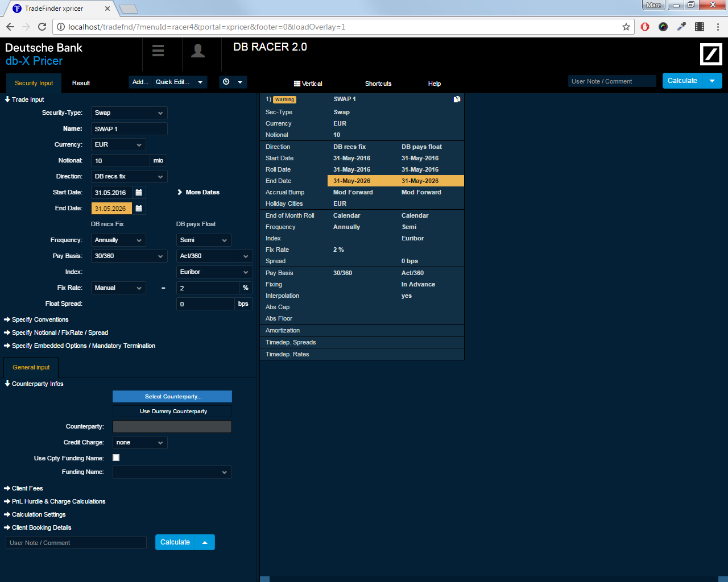Expand More Dates options
728x582 pixels.
[x=198, y=192]
